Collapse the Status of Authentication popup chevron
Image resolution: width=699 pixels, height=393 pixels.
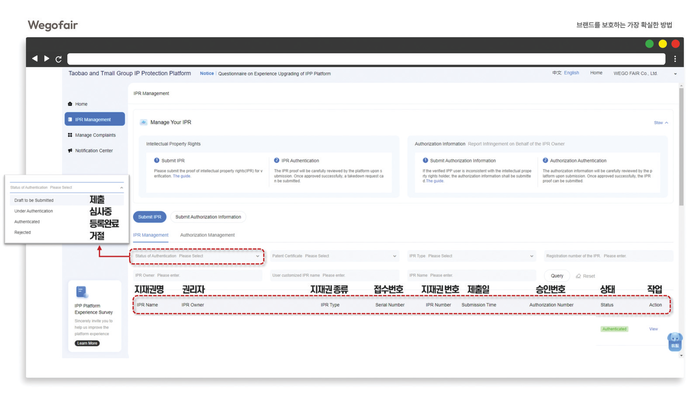coord(121,188)
